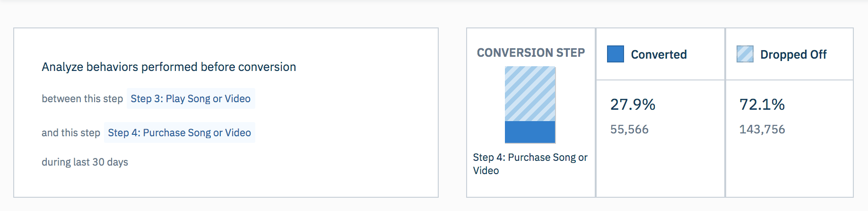The image size is (868, 211).
Task: Click the 143,756 dropped off count
Action: pyautogui.click(x=762, y=129)
